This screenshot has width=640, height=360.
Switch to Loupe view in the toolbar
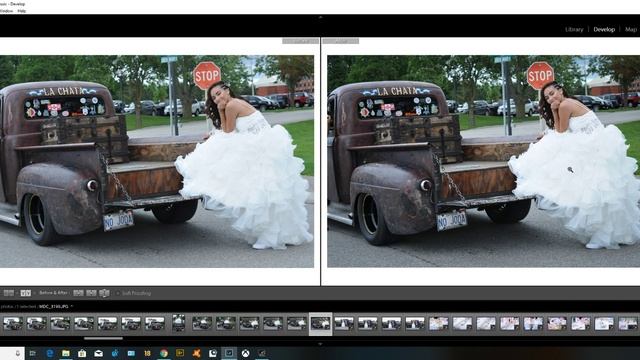[9, 293]
